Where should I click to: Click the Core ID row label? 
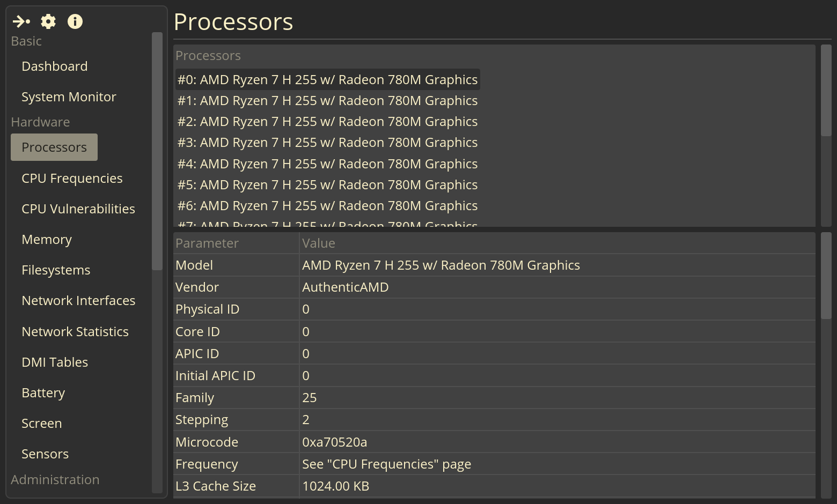tap(197, 332)
